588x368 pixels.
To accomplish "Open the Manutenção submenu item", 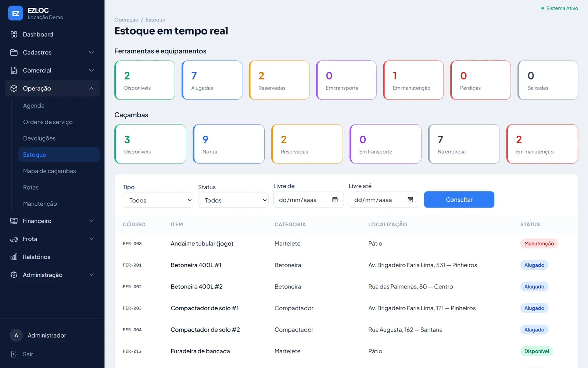I will (59, 204).
